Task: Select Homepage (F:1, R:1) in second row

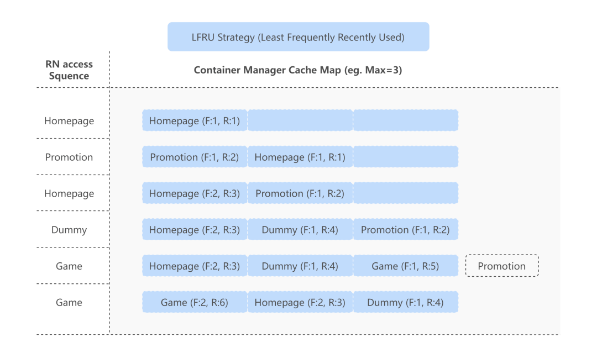Action: click(300, 157)
